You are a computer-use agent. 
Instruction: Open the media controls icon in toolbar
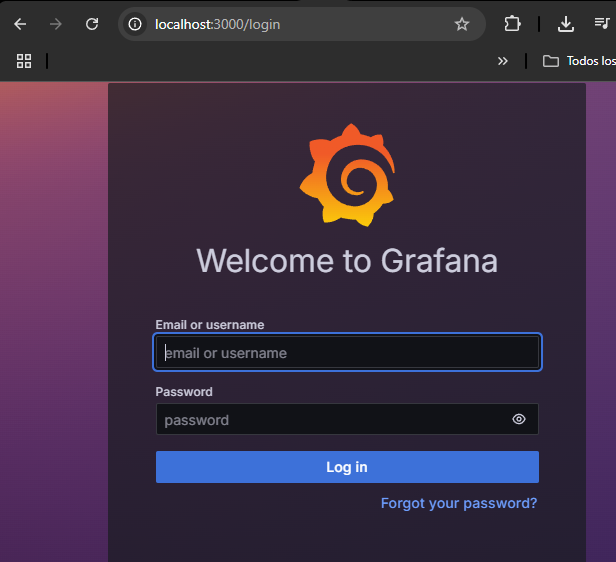602,24
